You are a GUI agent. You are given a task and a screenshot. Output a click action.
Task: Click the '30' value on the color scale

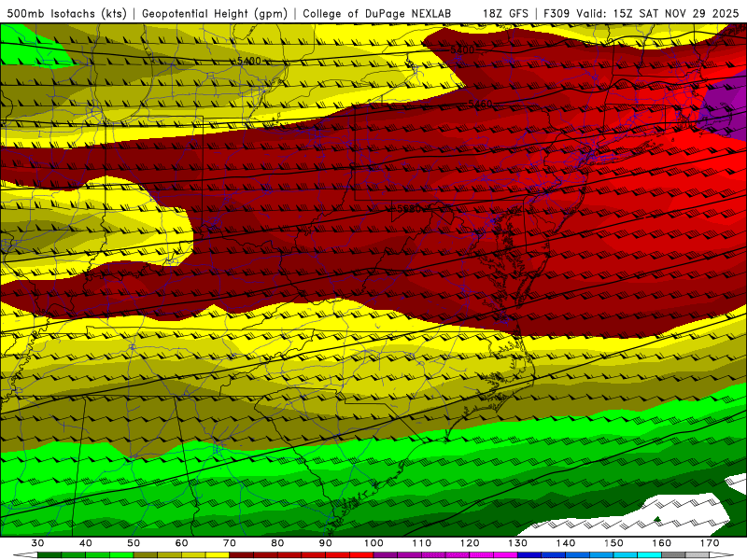pyautogui.click(x=37, y=543)
